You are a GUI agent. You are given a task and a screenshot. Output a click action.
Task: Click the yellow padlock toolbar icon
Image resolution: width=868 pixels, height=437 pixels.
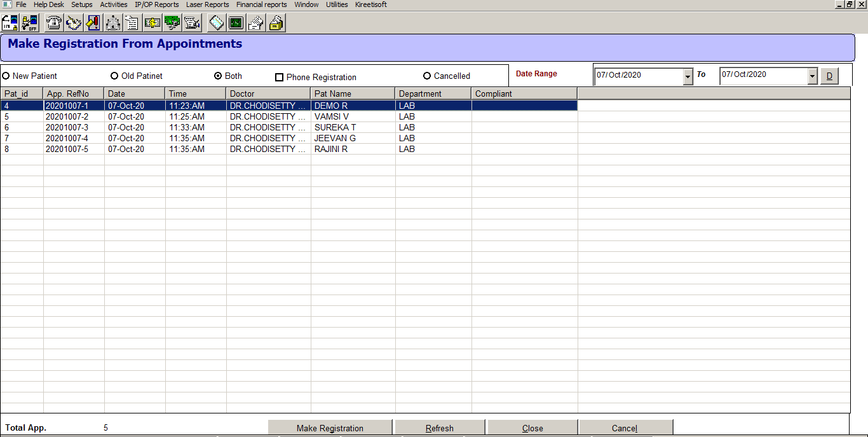[x=276, y=24]
